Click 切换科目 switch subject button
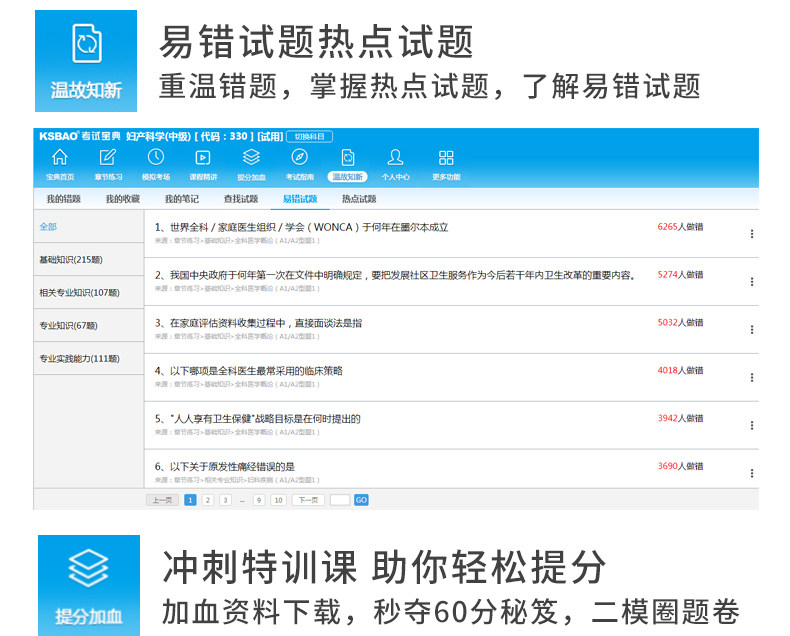Viewport: 790px width, 636px height. pos(309,137)
